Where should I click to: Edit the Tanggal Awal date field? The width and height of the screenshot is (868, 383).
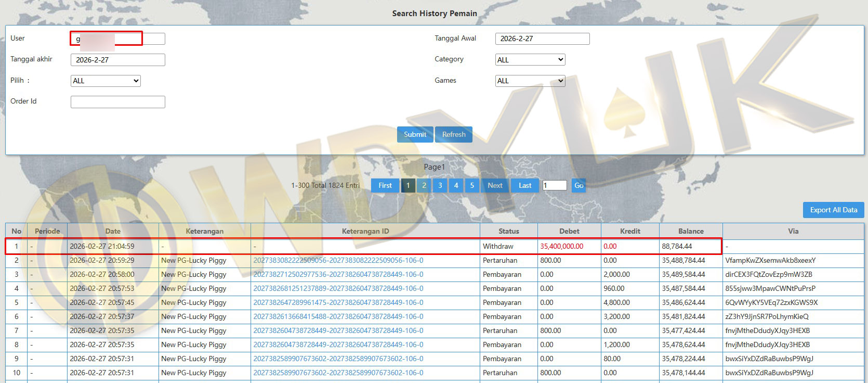542,39
